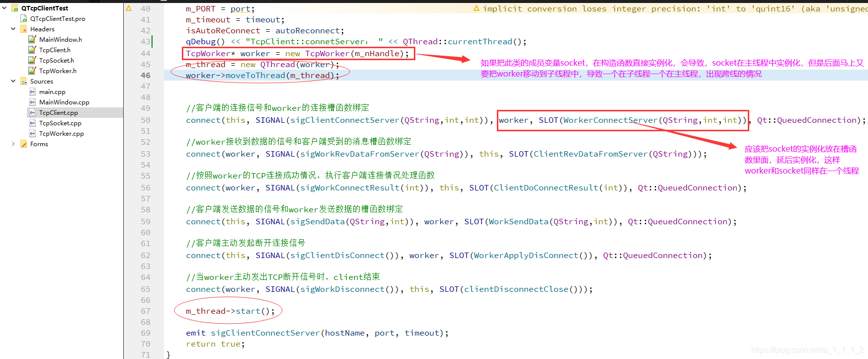Click the Headers folder icon
The image size is (868, 359).
(24, 29)
